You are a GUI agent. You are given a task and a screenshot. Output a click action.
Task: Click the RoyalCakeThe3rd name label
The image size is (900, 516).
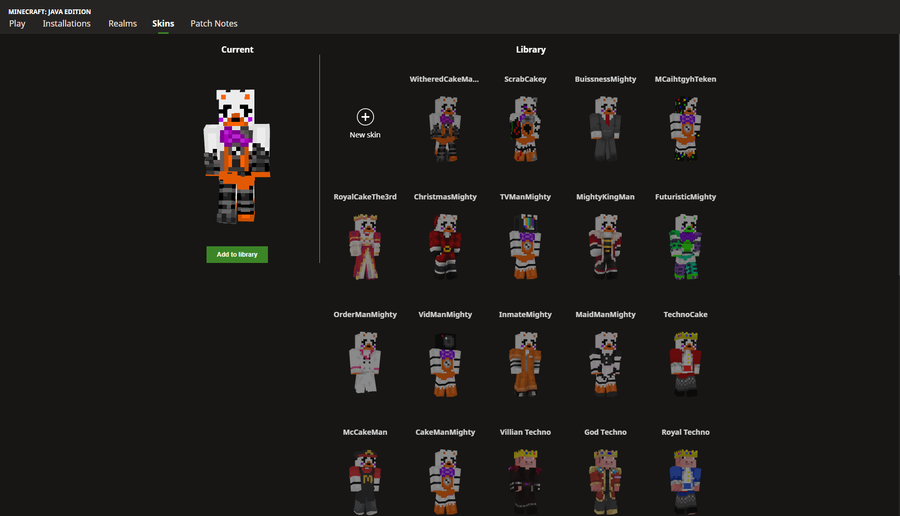365,197
